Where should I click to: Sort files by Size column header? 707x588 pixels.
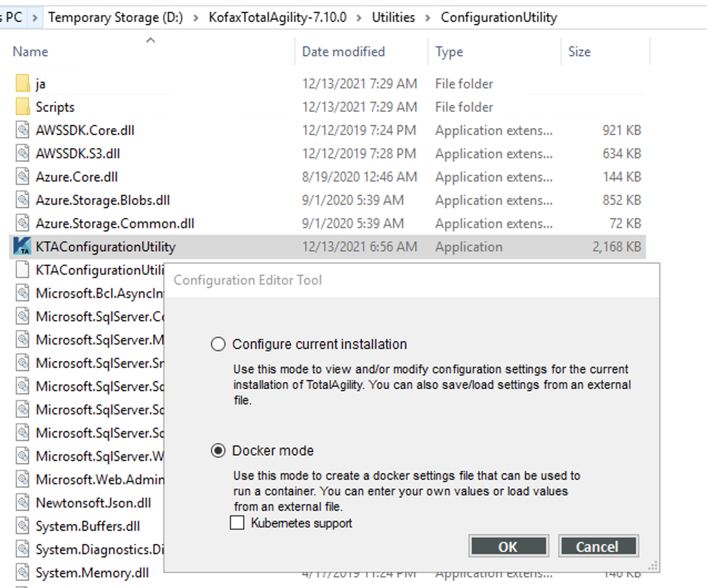(x=579, y=52)
